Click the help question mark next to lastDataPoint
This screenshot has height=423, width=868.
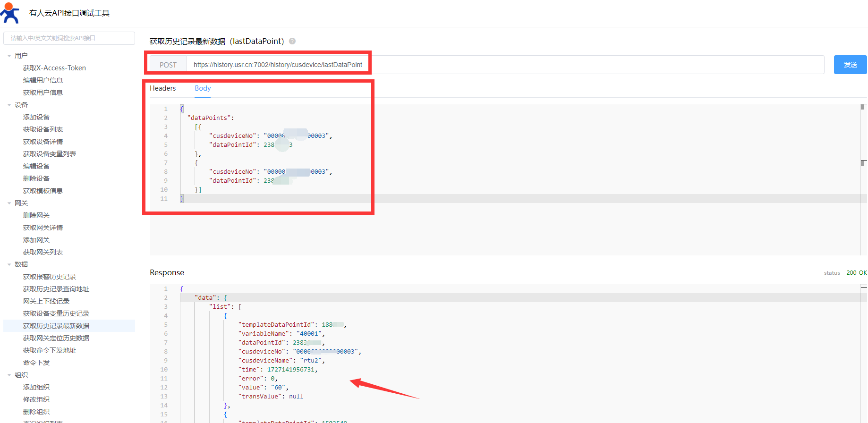[x=292, y=41]
